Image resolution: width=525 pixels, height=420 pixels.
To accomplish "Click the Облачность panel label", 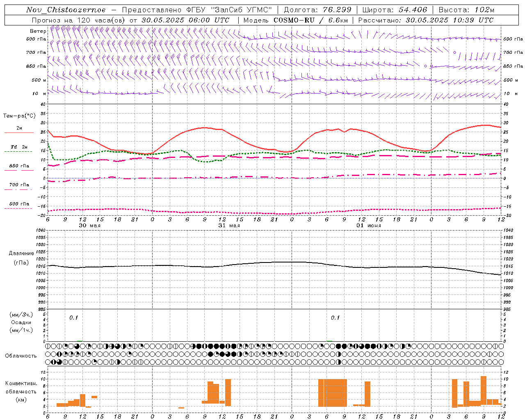I will (21, 356).
